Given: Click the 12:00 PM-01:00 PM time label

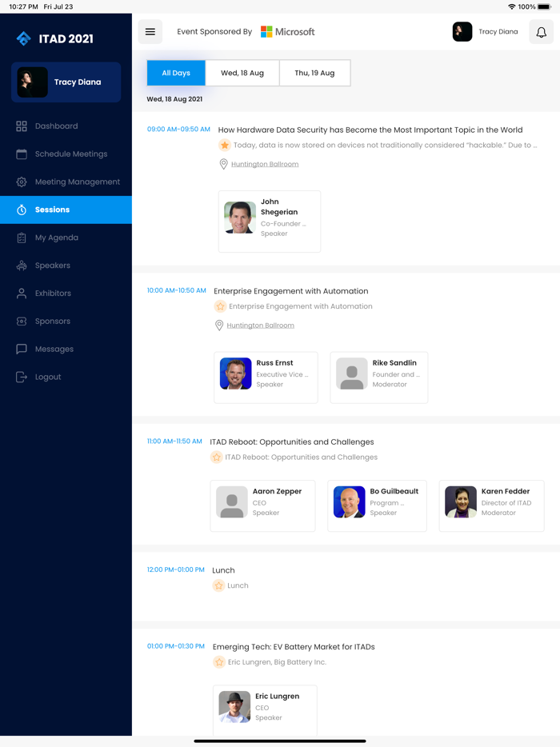Looking at the screenshot, I should (x=175, y=569).
